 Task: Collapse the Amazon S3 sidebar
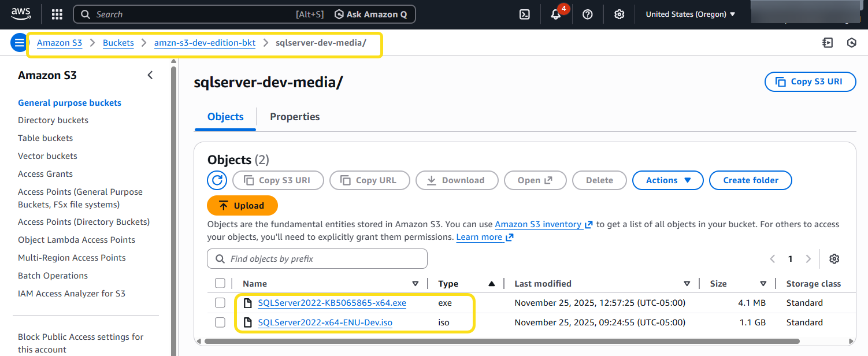[x=150, y=75]
